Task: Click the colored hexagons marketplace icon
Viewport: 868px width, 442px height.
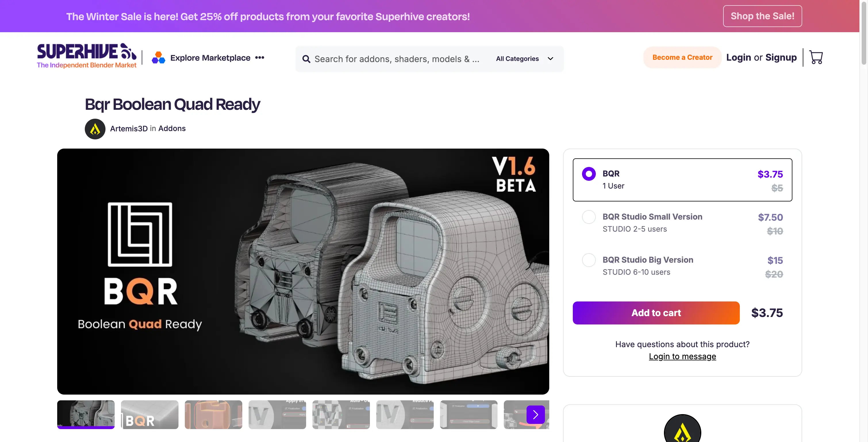Action: click(x=158, y=58)
